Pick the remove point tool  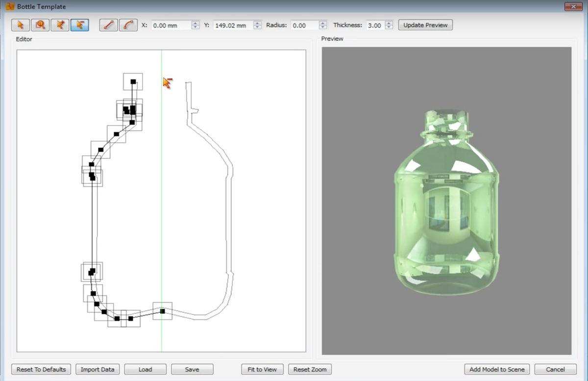coord(79,25)
